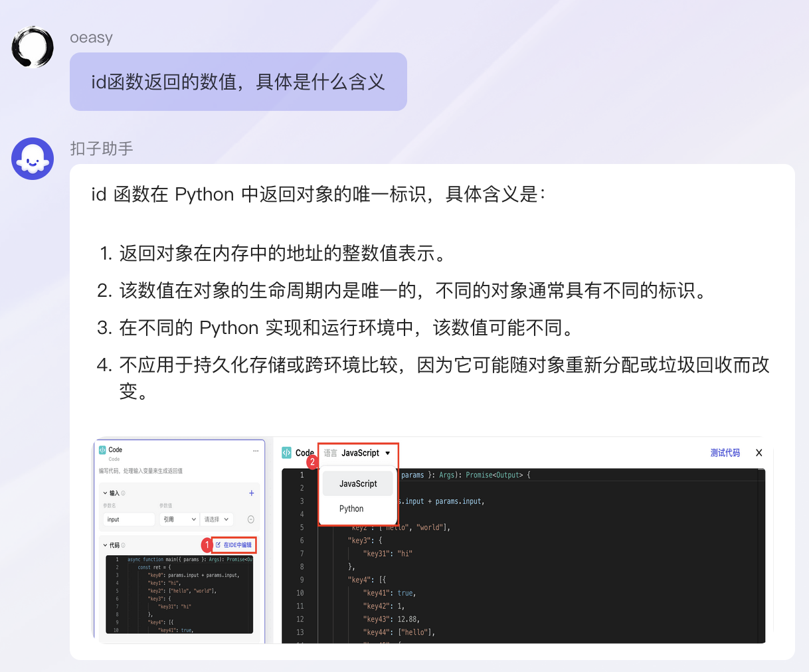809x672 pixels.
Task: Open the 引用 dropdown
Action: pyautogui.click(x=179, y=519)
